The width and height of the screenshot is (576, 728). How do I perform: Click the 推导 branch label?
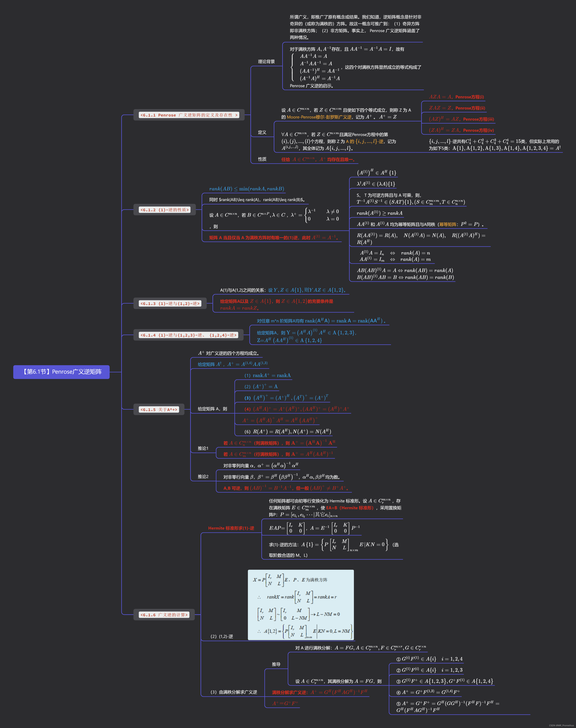(276, 664)
